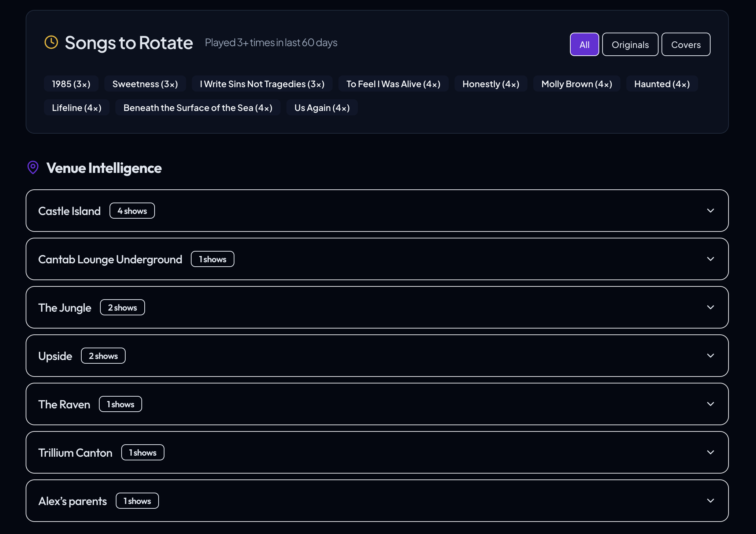Select I Write Sins Not Tragedies
Viewport: 756px width, 534px height.
[x=262, y=84]
